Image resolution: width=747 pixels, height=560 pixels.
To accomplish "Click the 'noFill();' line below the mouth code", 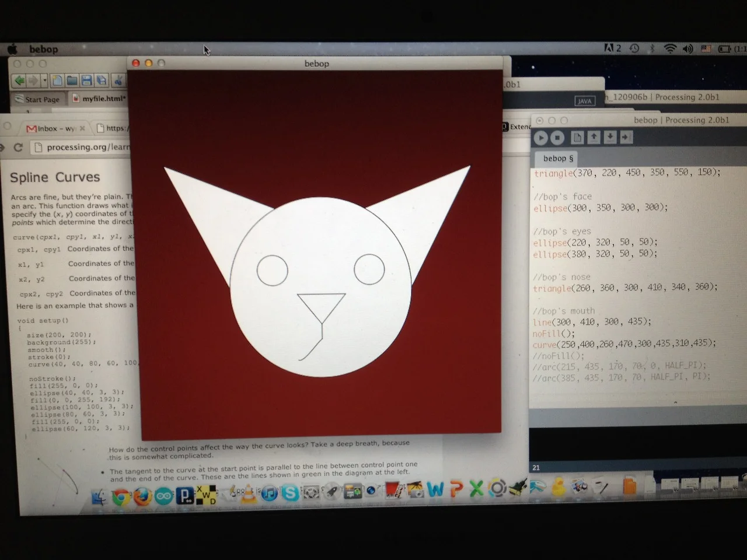I will click(x=553, y=334).
